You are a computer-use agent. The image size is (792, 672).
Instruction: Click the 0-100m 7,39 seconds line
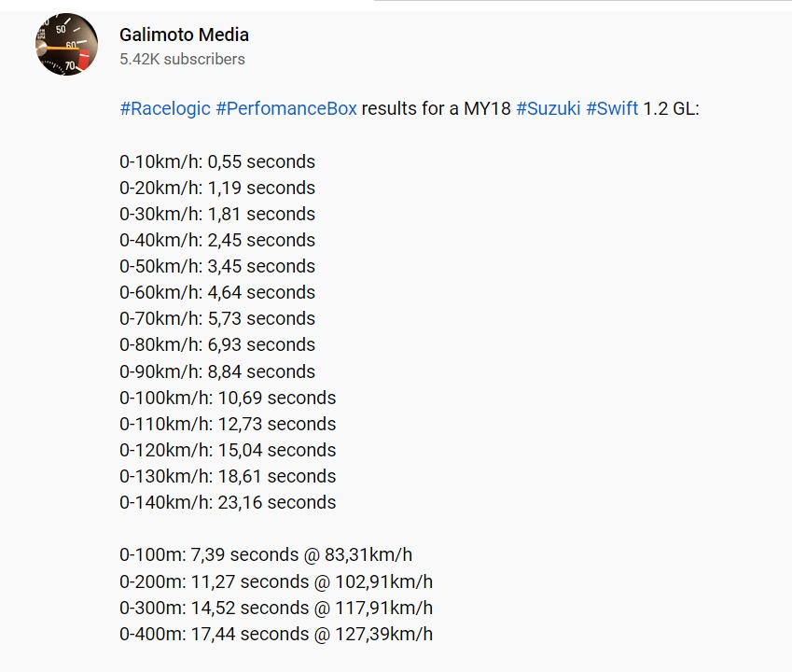pos(266,554)
